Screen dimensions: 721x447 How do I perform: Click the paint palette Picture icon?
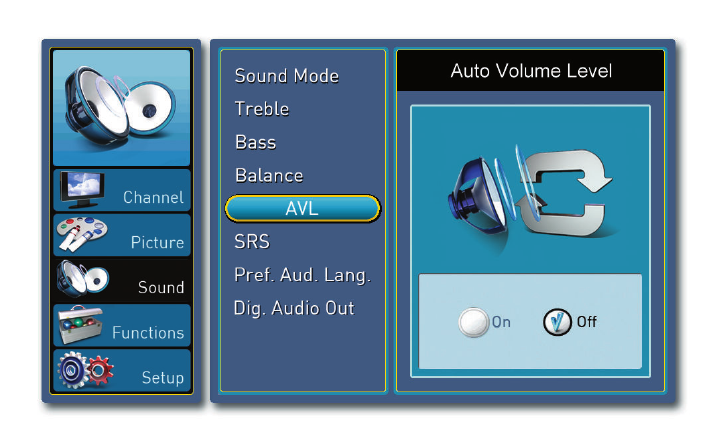coord(82,234)
